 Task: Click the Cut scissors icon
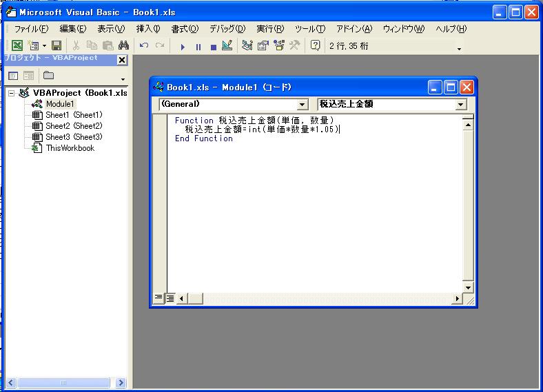pyautogui.click(x=76, y=45)
